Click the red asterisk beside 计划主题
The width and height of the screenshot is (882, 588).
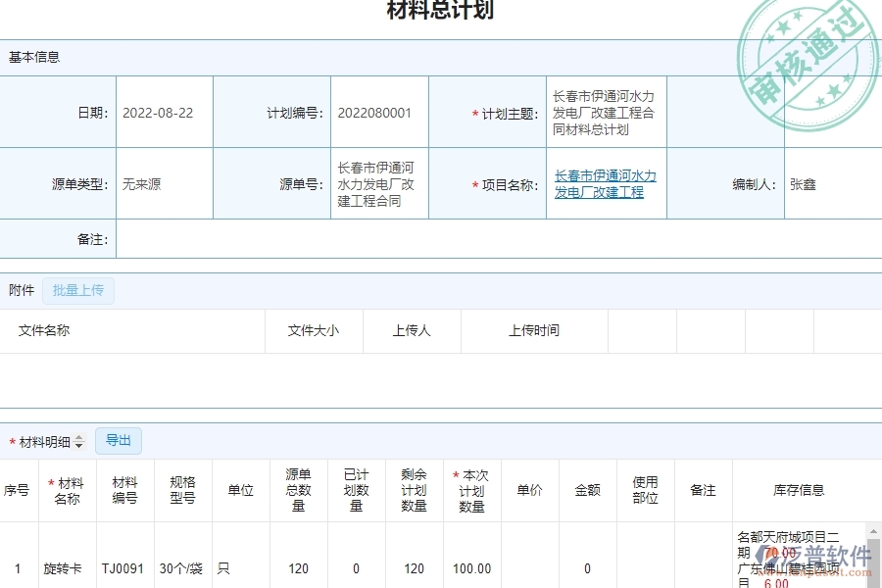click(x=474, y=114)
